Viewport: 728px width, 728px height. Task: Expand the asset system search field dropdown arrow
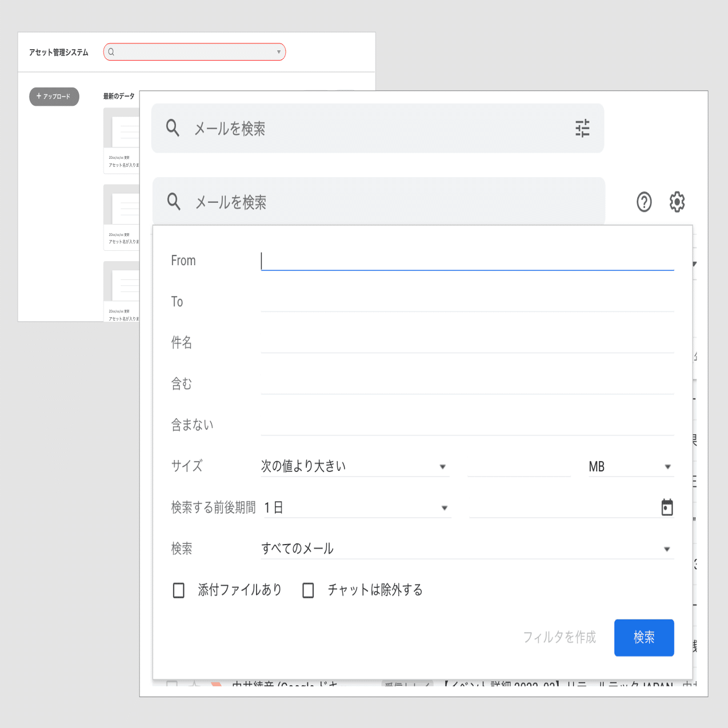pos(278,52)
